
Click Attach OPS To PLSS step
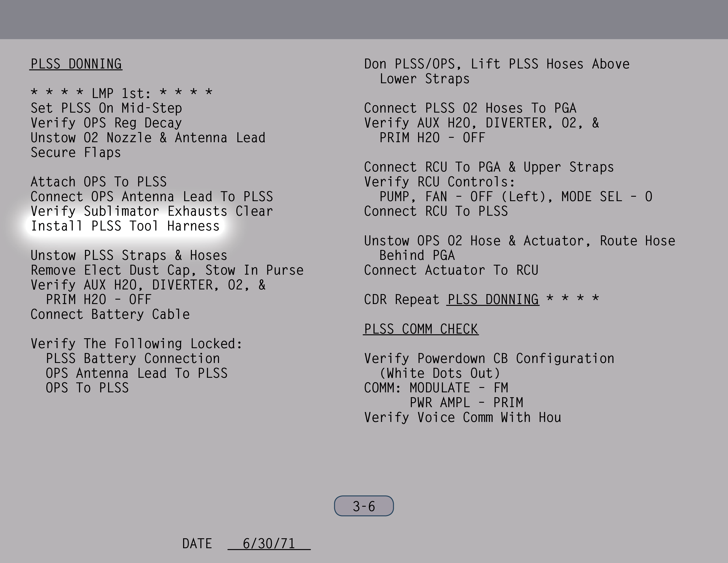point(99,182)
